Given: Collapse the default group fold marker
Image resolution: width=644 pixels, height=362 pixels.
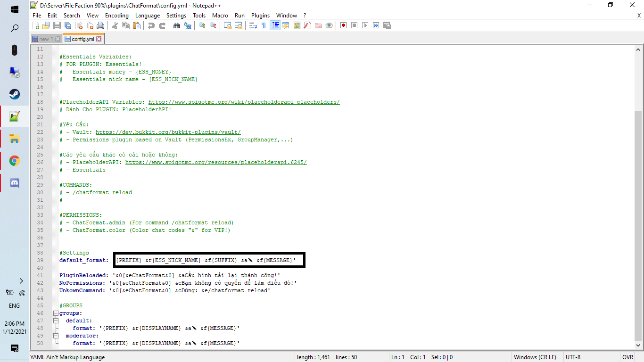Looking at the screenshot, I should coord(56,321).
